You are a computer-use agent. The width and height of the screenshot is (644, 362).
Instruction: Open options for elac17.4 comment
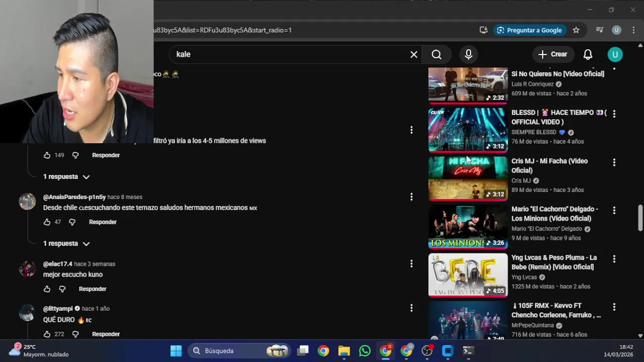411,263
